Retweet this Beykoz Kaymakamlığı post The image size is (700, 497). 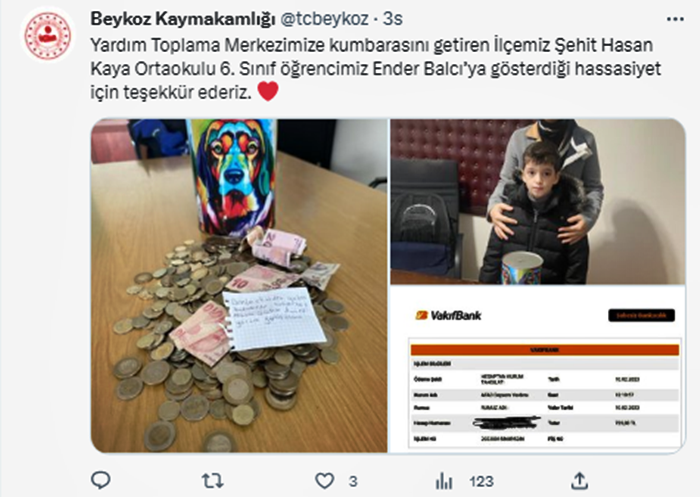click(212, 481)
